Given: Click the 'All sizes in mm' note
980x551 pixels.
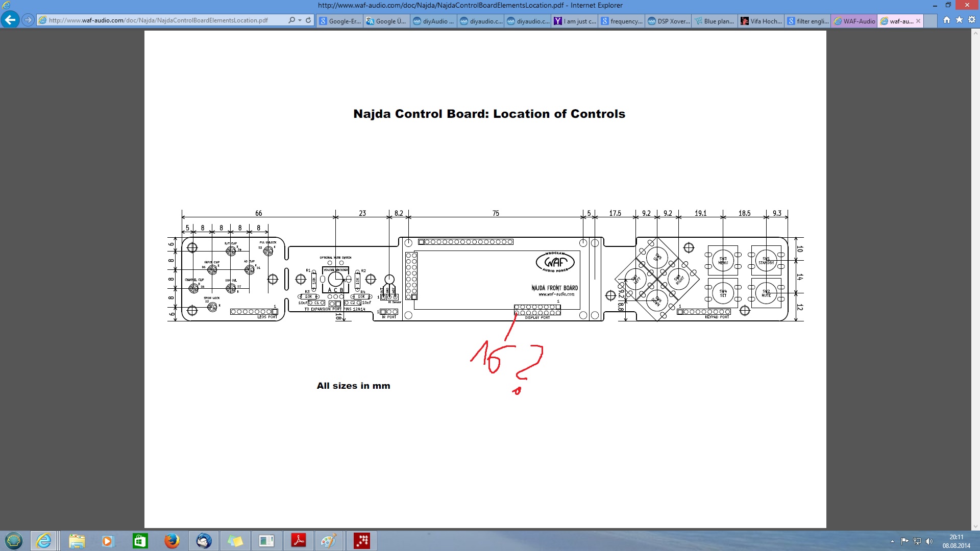Looking at the screenshot, I should coord(353,386).
